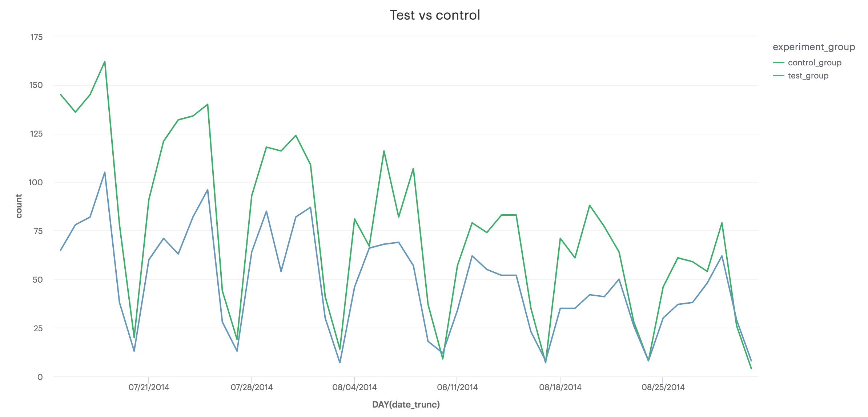Viewport: 868px width, 417px height.
Task: Click the 08/11/2014 x-axis date label
Action: point(457,387)
